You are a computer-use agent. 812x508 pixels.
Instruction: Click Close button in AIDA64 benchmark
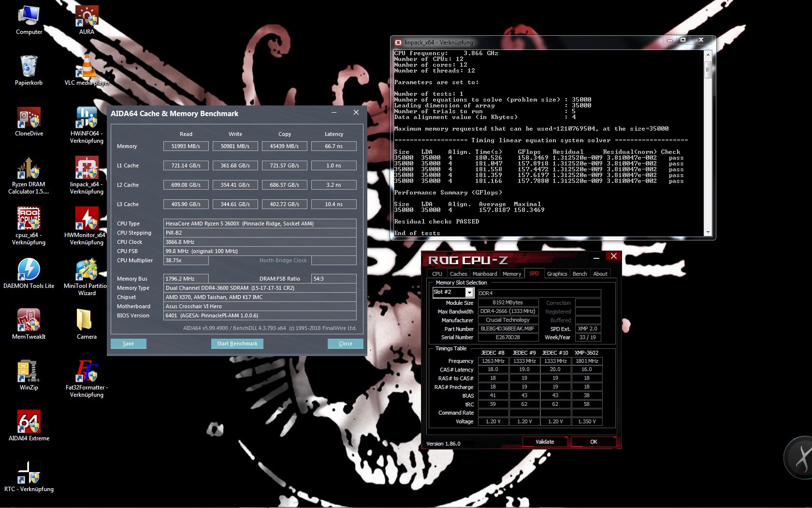[345, 344]
